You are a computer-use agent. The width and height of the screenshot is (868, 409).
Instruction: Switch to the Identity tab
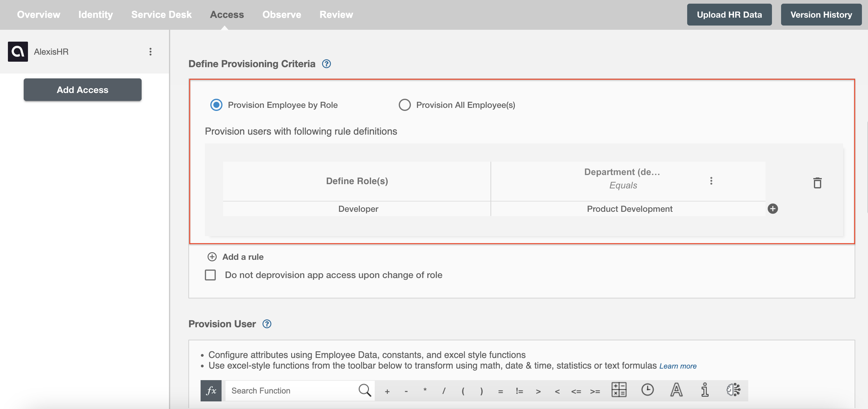(x=96, y=15)
